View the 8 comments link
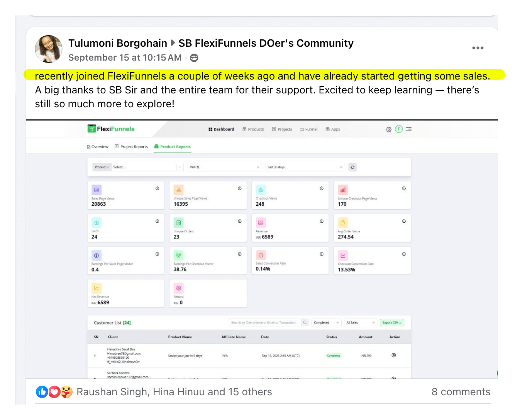 click(461, 392)
